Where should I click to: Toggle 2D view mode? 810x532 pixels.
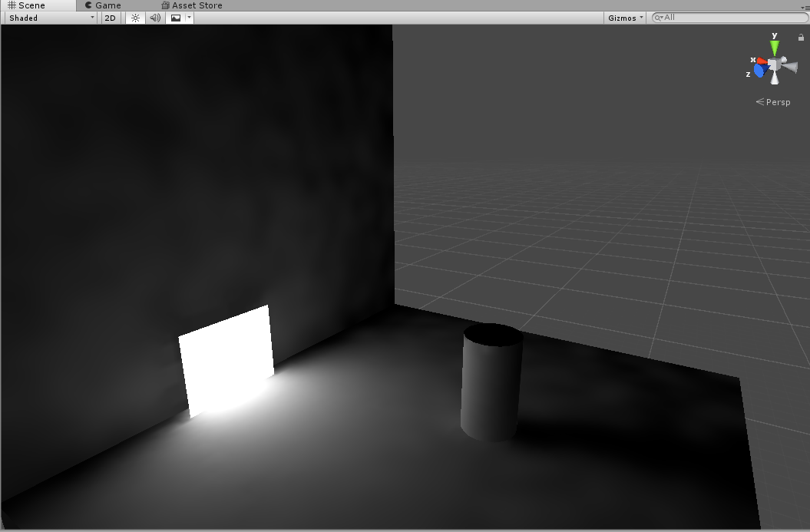click(x=110, y=18)
